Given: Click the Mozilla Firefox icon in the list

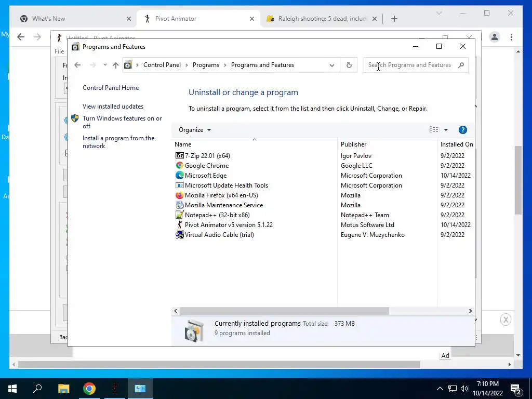Looking at the screenshot, I should [x=179, y=195].
